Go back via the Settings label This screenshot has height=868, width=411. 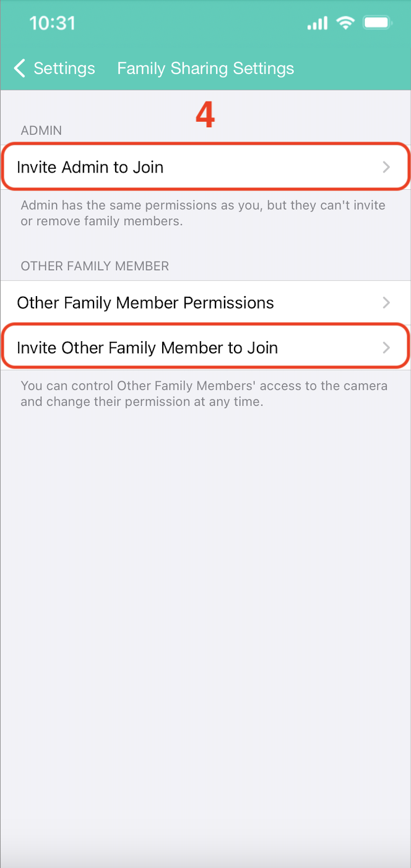[64, 68]
